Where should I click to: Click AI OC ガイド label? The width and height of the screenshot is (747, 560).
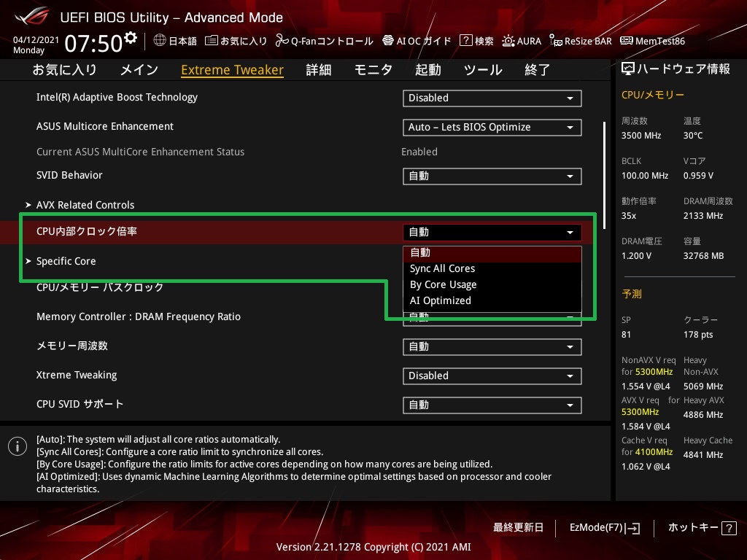point(424,41)
